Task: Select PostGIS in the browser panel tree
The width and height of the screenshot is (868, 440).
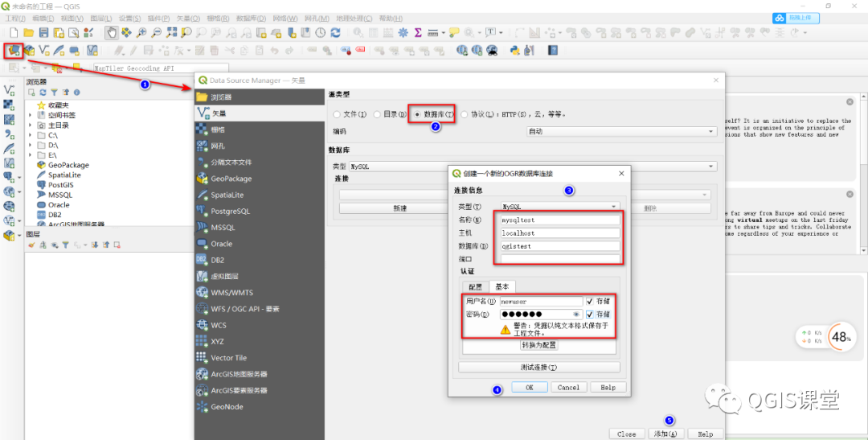Action: pos(60,185)
